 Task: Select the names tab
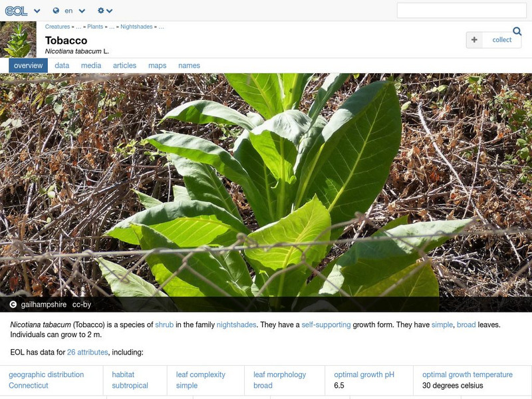coord(189,65)
